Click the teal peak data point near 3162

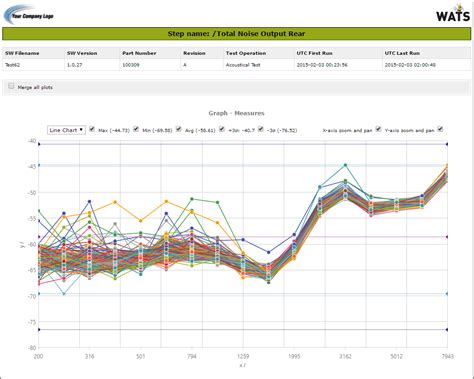pos(345,165)
